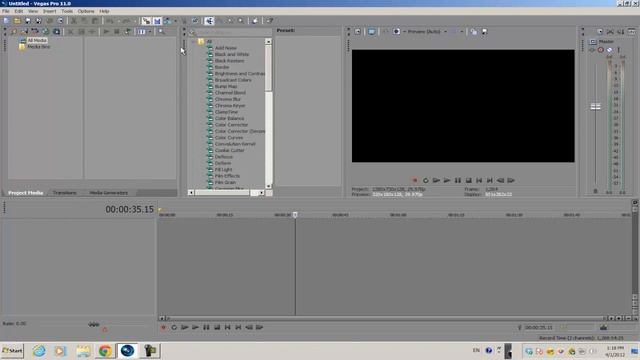The width and height of the screenshot is (640, 360).
Task: Open the Tools menu
Action: pos(67,11)
